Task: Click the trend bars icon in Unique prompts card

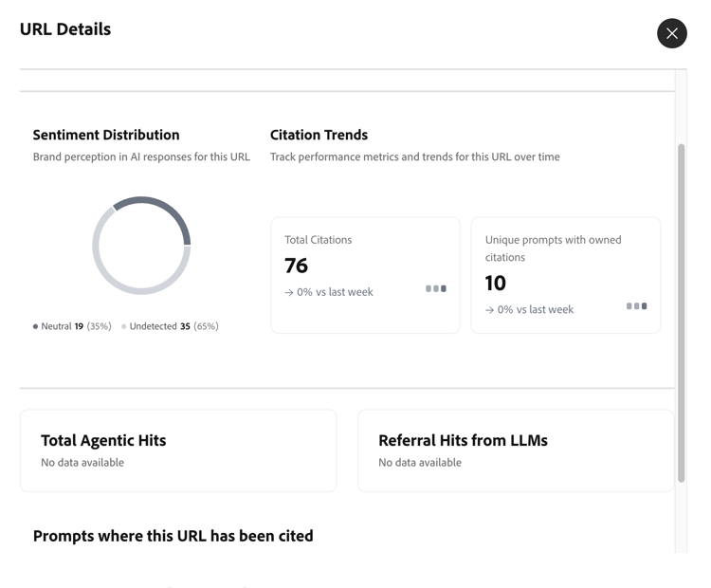Action: pyautogui.click(x=637, y=306)
